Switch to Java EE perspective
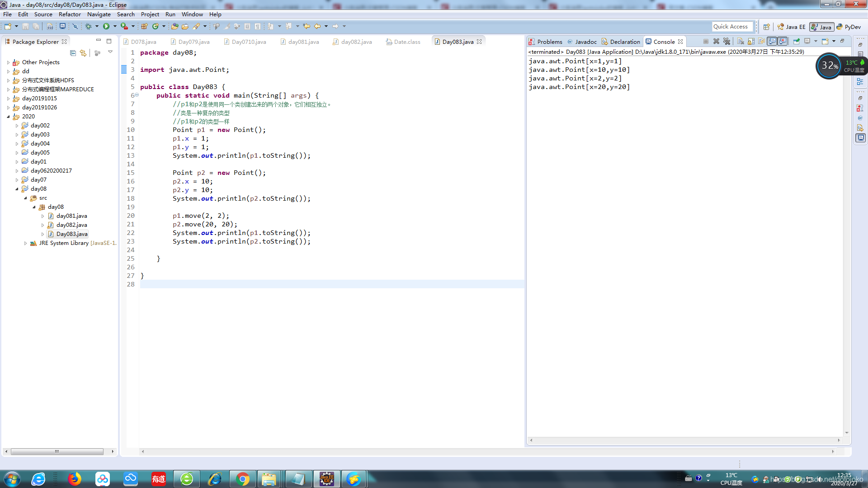This screenshot has height=488, width=868. [791, 27]
